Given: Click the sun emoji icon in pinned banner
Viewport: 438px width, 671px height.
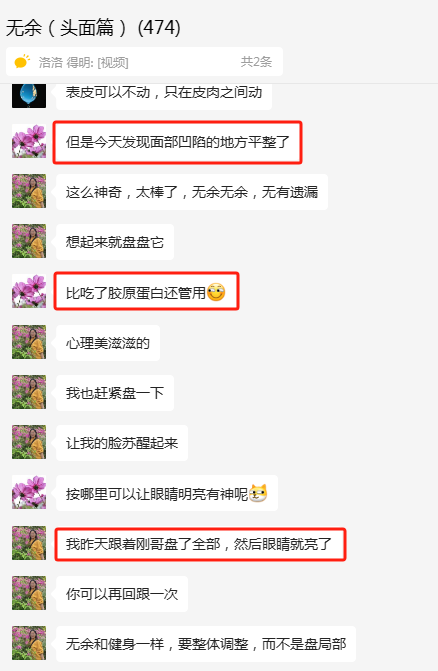Looking at the screenshot, I should pos(22,62).
